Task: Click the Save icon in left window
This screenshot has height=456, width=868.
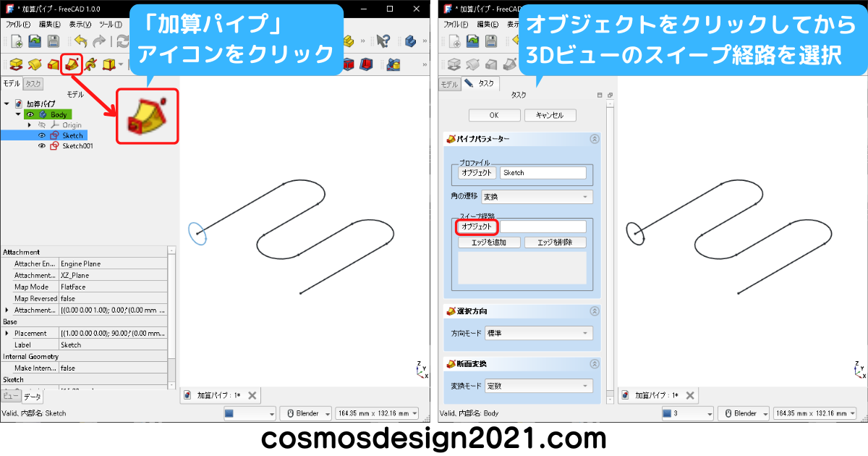Action: 53,41
